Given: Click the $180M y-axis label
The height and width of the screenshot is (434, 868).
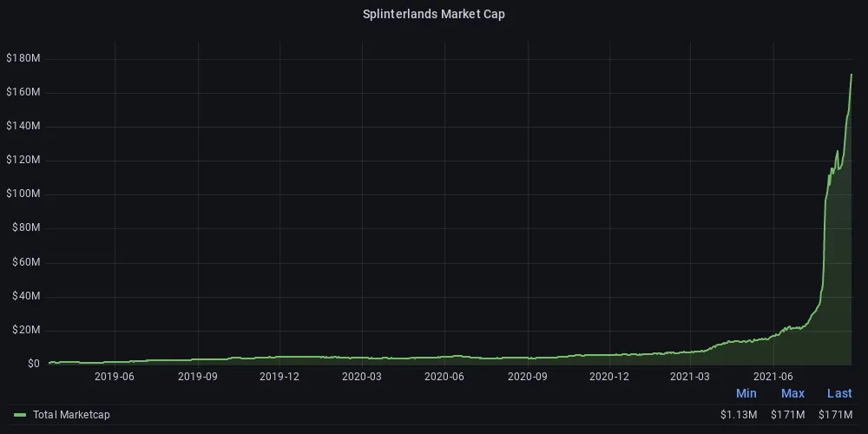Looking at the screenshot, I should click(x=23, y=58).
